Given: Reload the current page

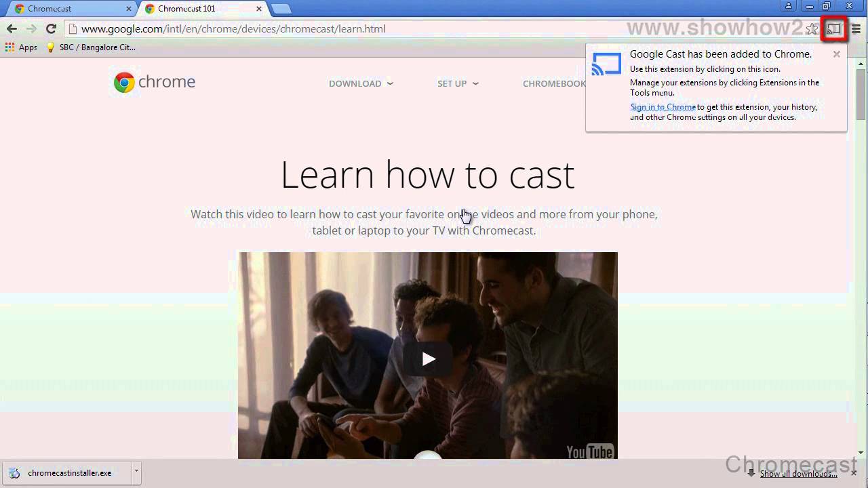Looking at the screenshot, I should pyautogui.click(x=51, y=28).
